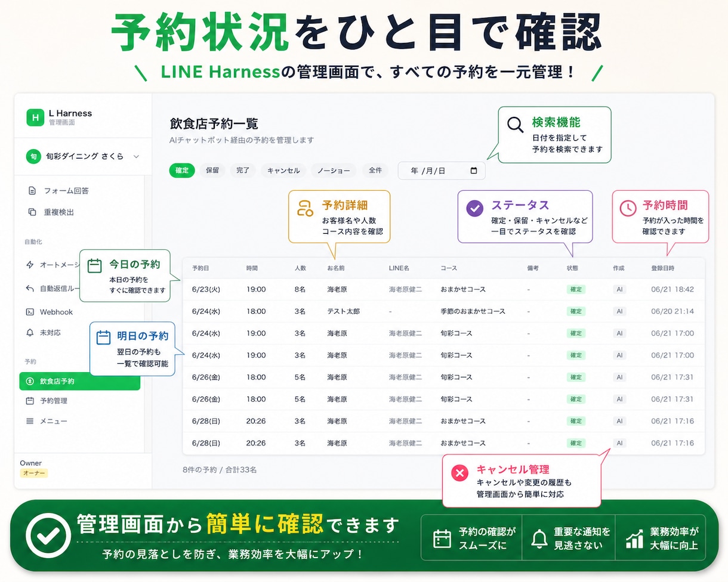The image size is (728, 582).
Task: Click the 06/20 21:14 registration timestamp
Action: [x=673, y=311]
